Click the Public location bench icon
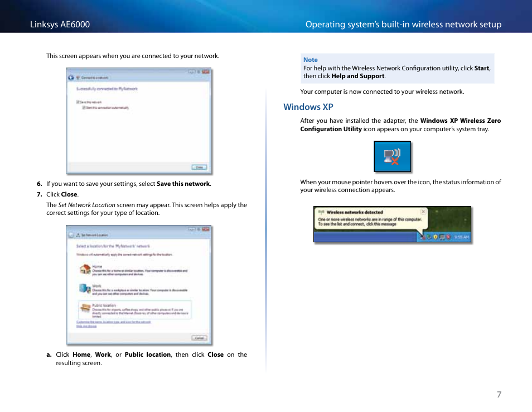 (x=85, y=308)
